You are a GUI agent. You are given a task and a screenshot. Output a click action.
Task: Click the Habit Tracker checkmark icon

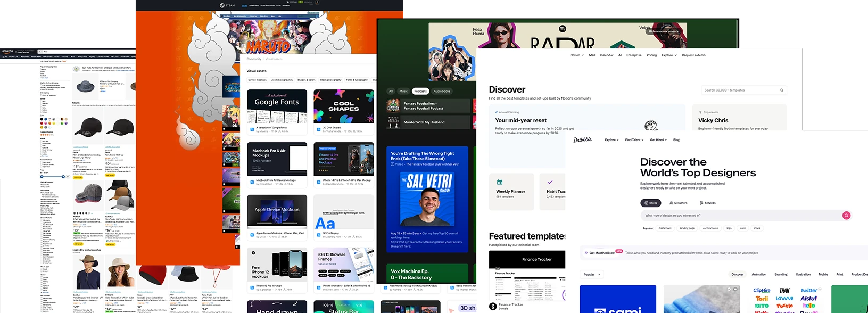click(550, 182)
